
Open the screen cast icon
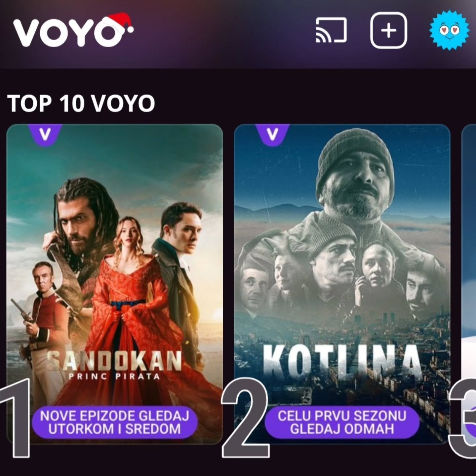[x=331, y=30]
